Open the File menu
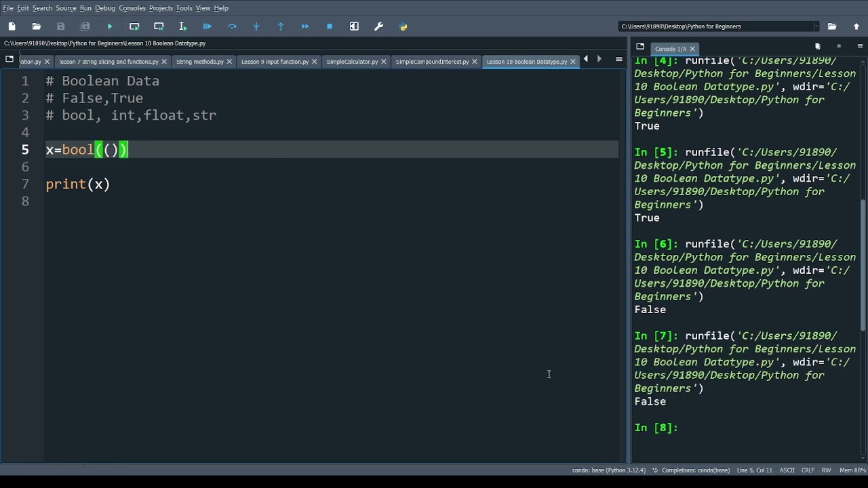This screenshot has height=488, width=868. click(x=8, y=8)
